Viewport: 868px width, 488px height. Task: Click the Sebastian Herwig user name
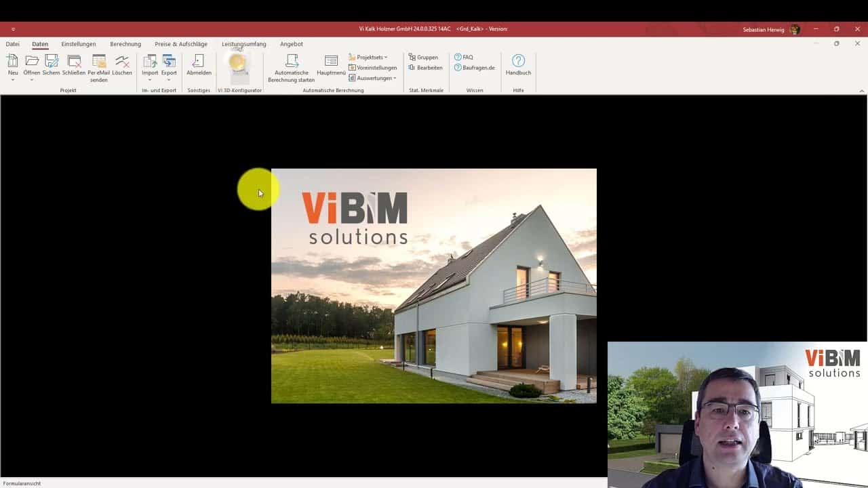764,29
